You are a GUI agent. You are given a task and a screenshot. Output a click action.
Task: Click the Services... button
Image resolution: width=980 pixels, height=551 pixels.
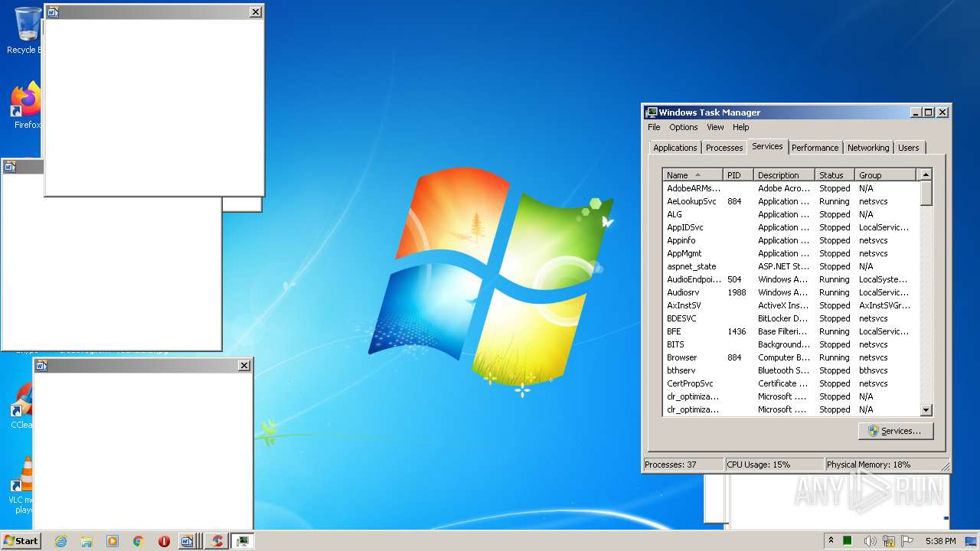tap(896, 431)
